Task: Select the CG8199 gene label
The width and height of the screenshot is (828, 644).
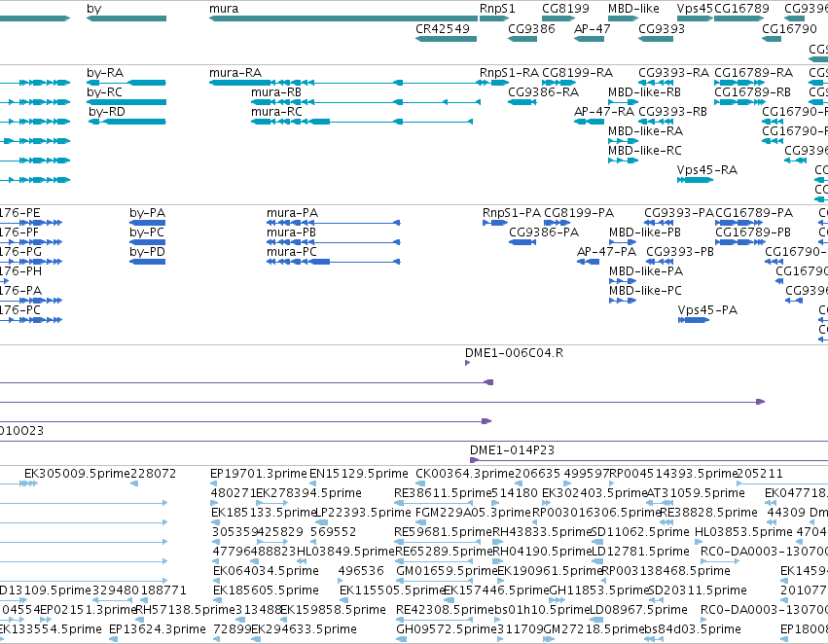Action: (x=565, y=9)
